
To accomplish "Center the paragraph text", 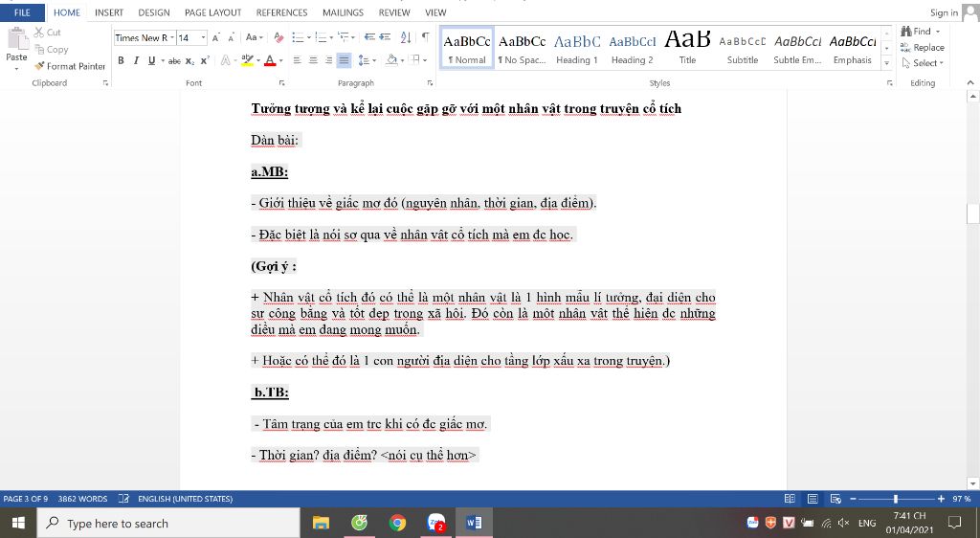I will pyautogui.click(x=313, y=60).
